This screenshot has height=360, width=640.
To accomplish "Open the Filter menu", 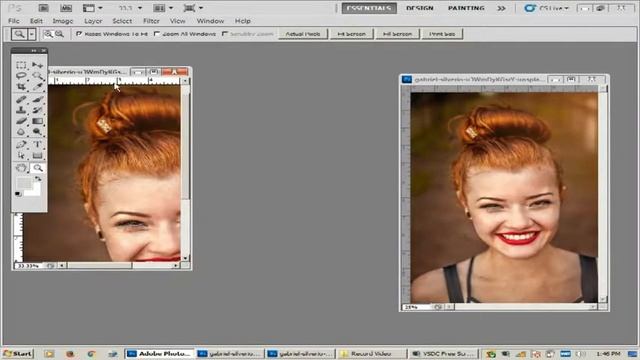I will click(151, 21).
